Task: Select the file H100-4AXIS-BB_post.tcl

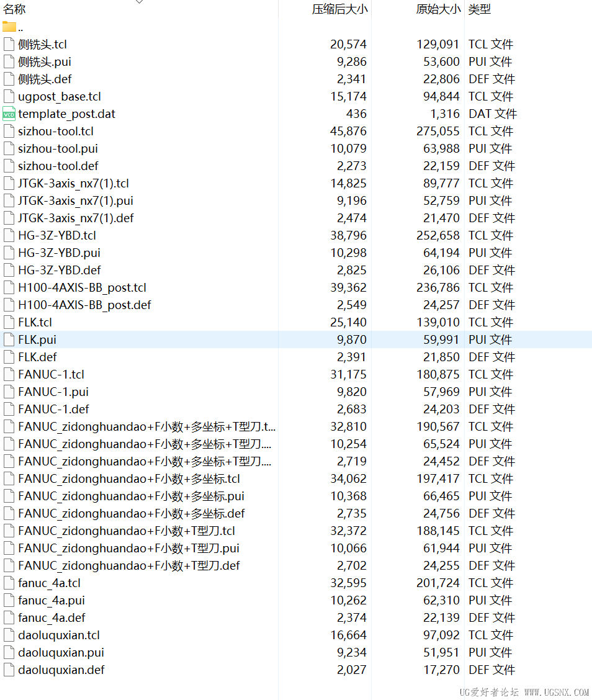Action: (x=82, y=287)
